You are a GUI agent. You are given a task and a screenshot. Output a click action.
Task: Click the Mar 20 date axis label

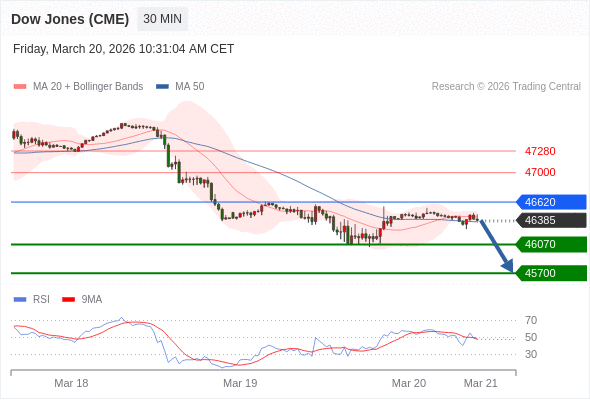409,383
